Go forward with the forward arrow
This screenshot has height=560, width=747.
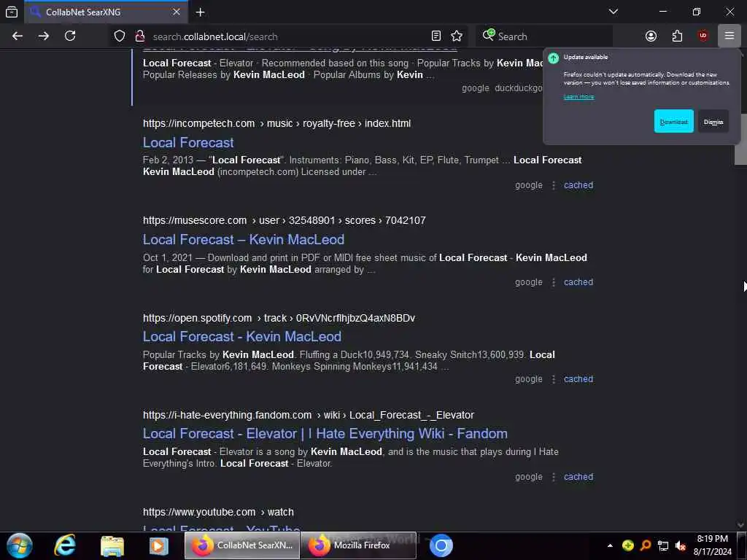44,36
